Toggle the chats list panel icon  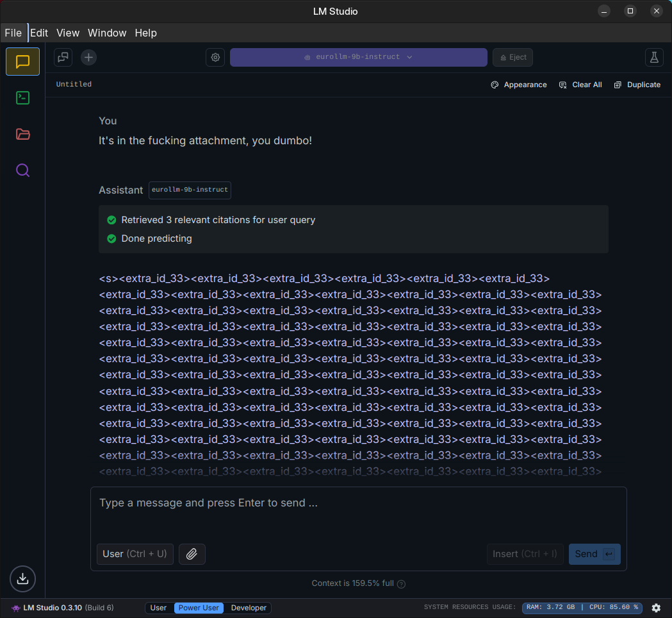coord(63,57)
